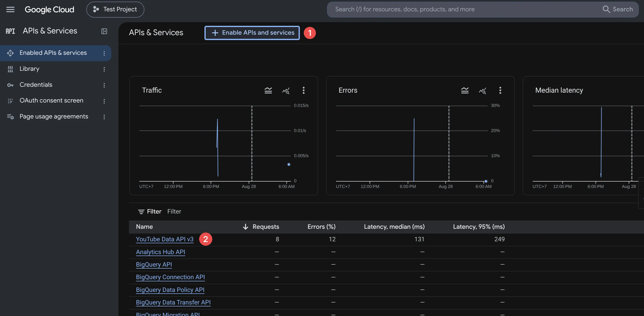Explore Errors chart data in Metrics Explorer
The width and height of the screenshot is (644, 316).
(x=483, y=90)
